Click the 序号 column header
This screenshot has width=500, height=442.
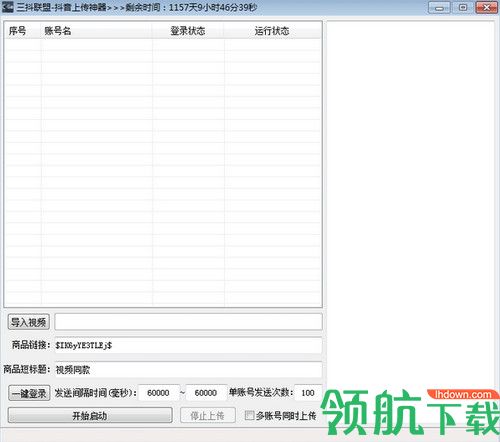[22, 31]
